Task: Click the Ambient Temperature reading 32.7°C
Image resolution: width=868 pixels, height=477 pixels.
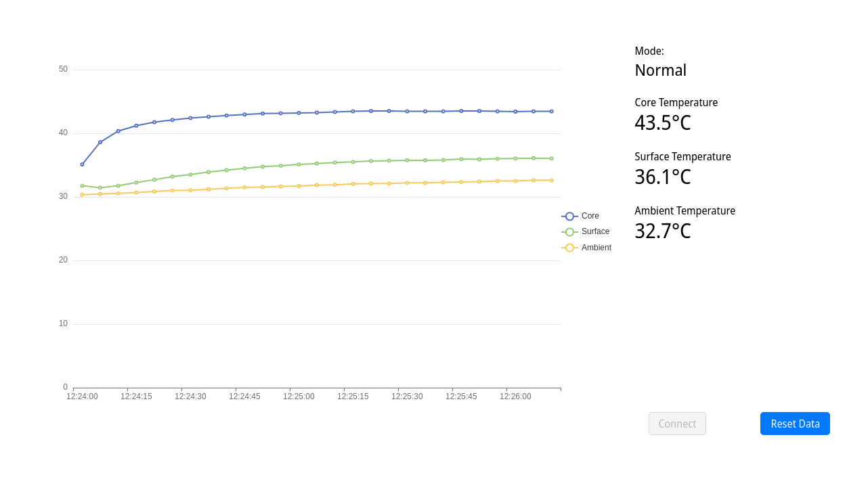Action: pyautogui.click(x=662, y=231)
